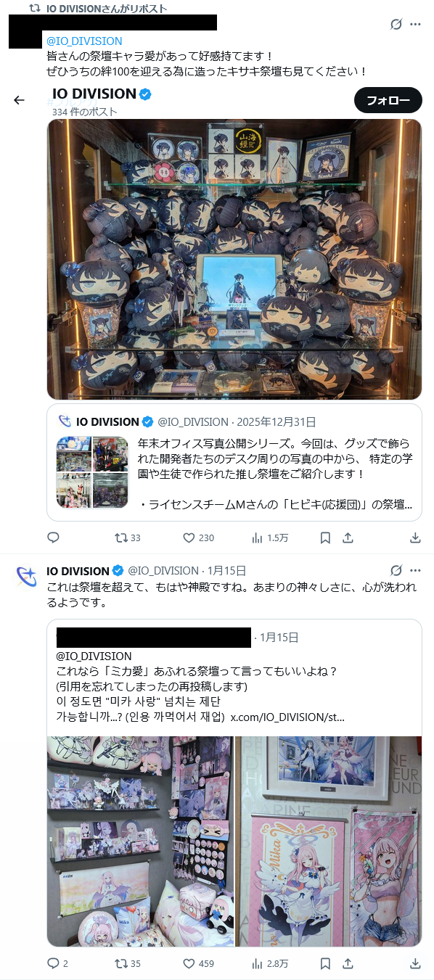Open the @IO_DIVISION mention link
This screenshot has height=980, width=434.
[x=84, y=41]
